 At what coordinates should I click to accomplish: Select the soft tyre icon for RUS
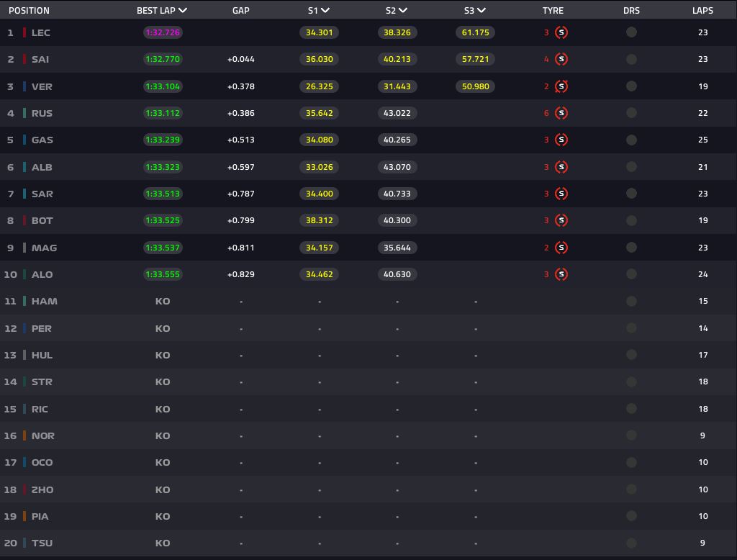point(561,113)
